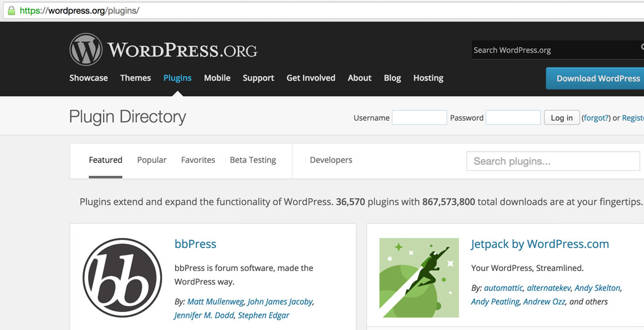Open the Developers tab
This screenshot has width=644, height=330.
coord(331,160)
